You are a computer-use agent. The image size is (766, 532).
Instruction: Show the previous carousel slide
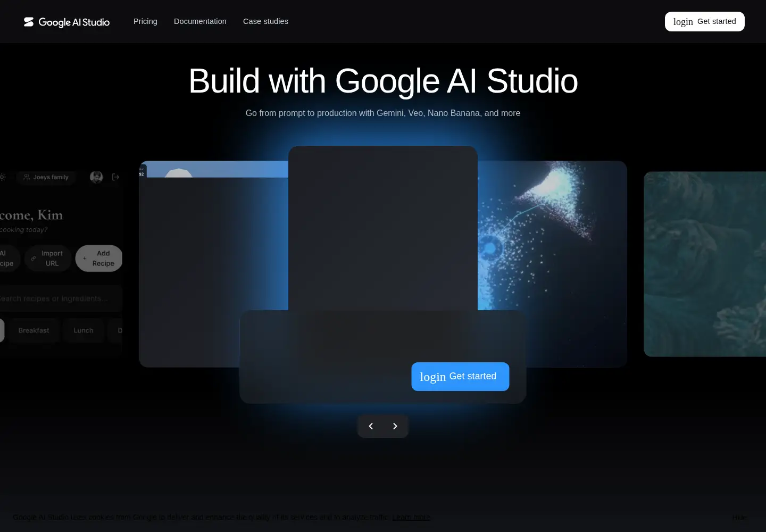tap(371, 426)
